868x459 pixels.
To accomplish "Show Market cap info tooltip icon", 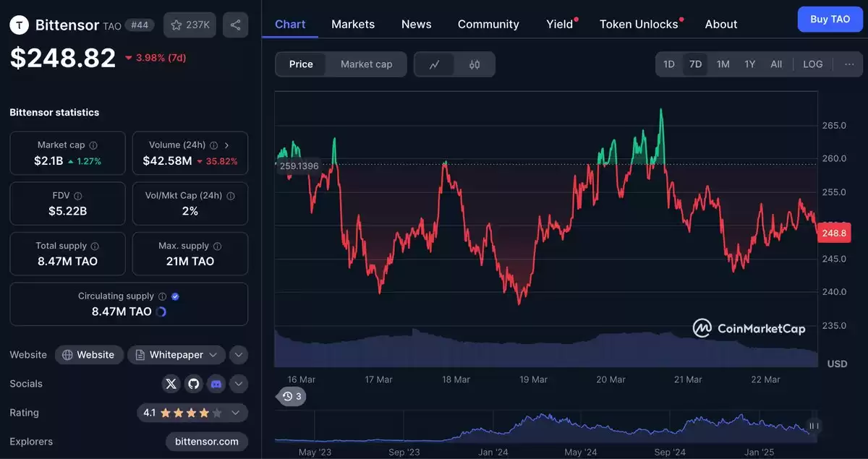I will point(93,145).
